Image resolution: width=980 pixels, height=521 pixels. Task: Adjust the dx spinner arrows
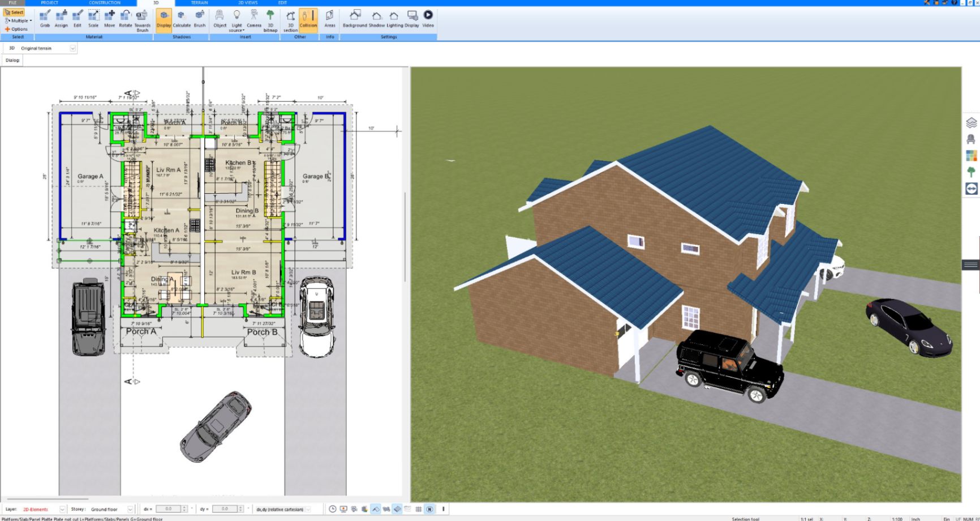pos(184,509)
